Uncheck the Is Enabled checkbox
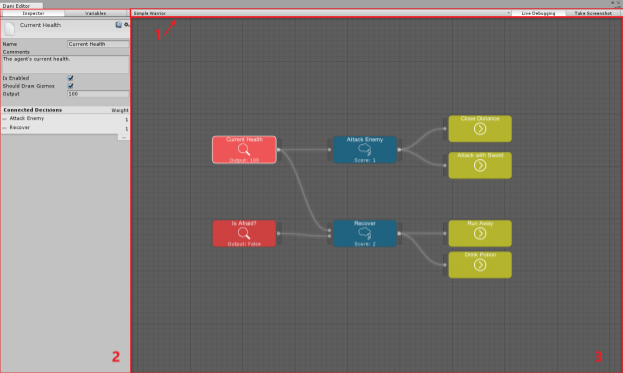This screenshot has height=373, width=623. pos(70,78)
